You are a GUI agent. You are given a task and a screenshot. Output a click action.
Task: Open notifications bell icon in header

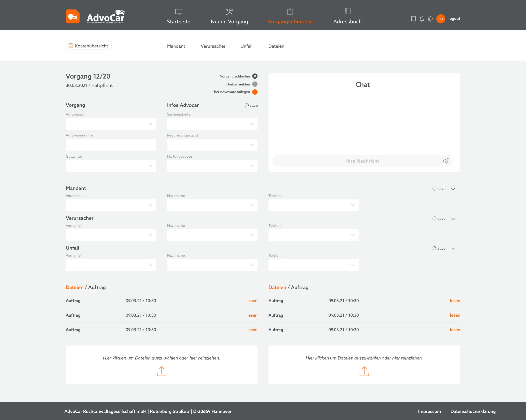[422, 19]
